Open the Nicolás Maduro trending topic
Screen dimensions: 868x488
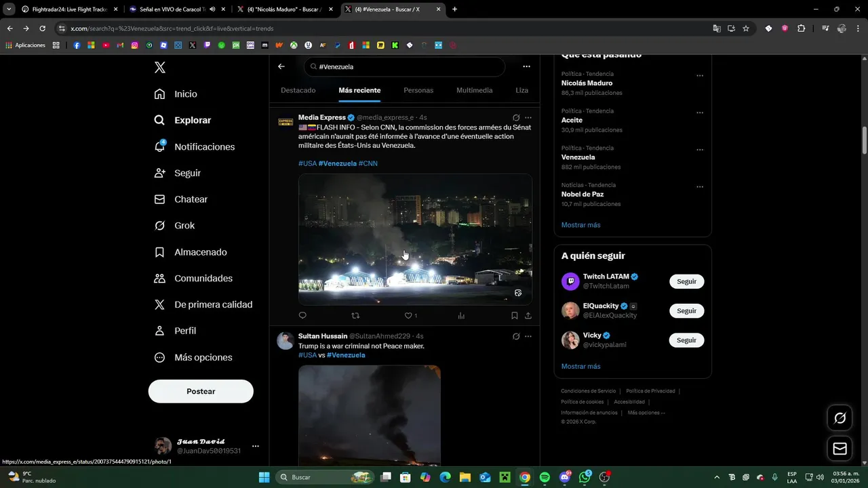[587, 83]
